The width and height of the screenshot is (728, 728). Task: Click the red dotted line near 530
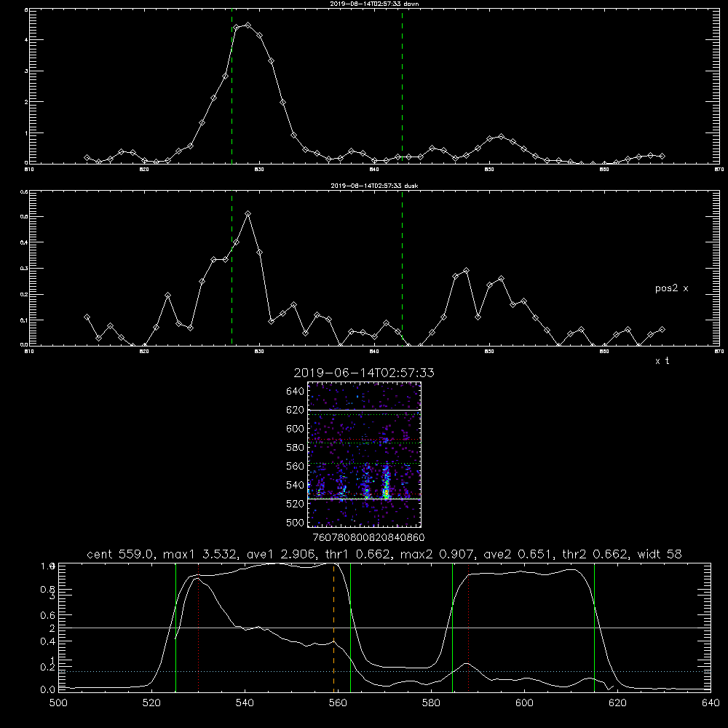pyautogui.click(x=199, y=627)
